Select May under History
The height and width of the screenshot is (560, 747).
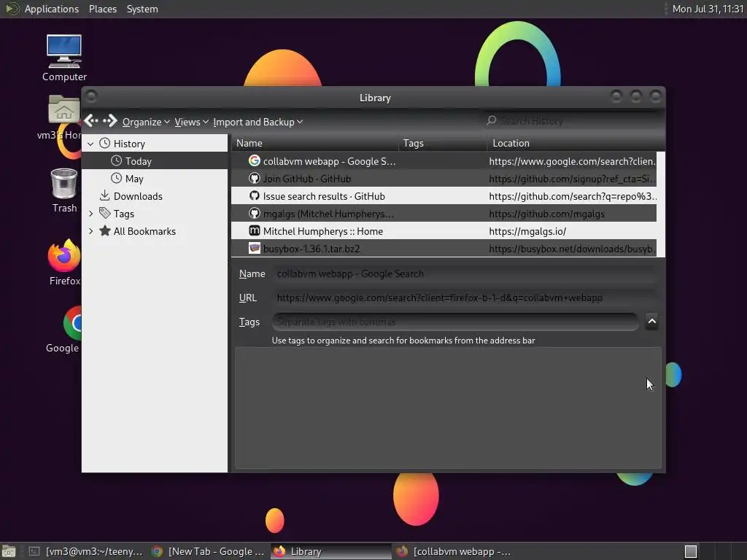(x=155, y=179)
